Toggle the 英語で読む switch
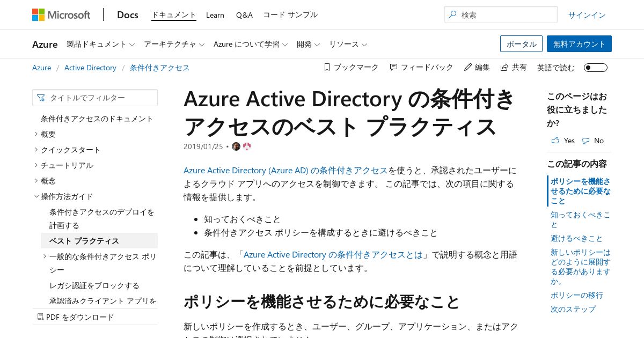This screenshot has width=644, height=338. (x=596, y=68)
